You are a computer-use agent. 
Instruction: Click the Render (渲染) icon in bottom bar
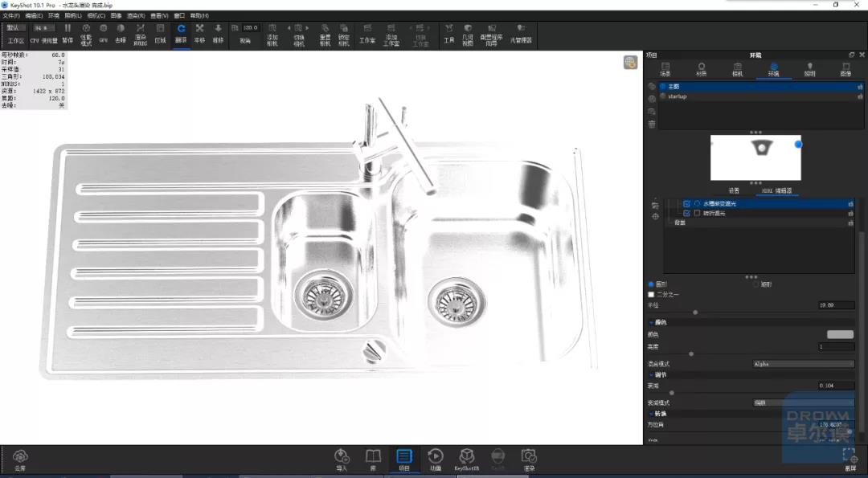[529, 460]
